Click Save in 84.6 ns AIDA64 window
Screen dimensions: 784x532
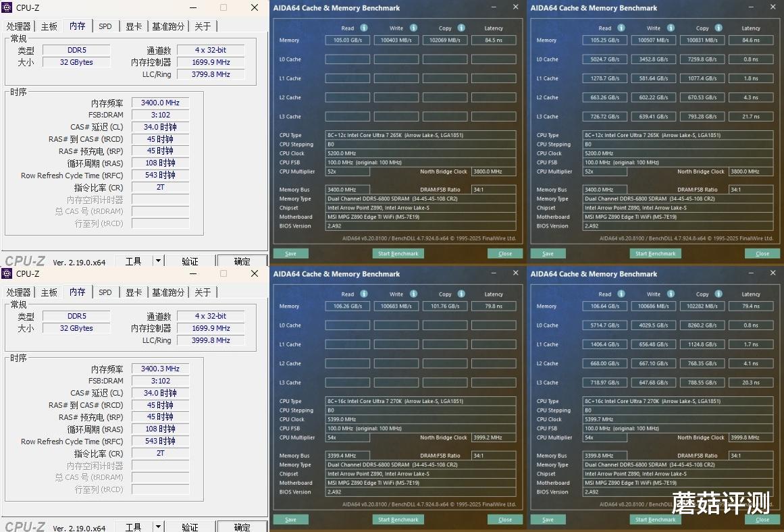click(548, 253)
